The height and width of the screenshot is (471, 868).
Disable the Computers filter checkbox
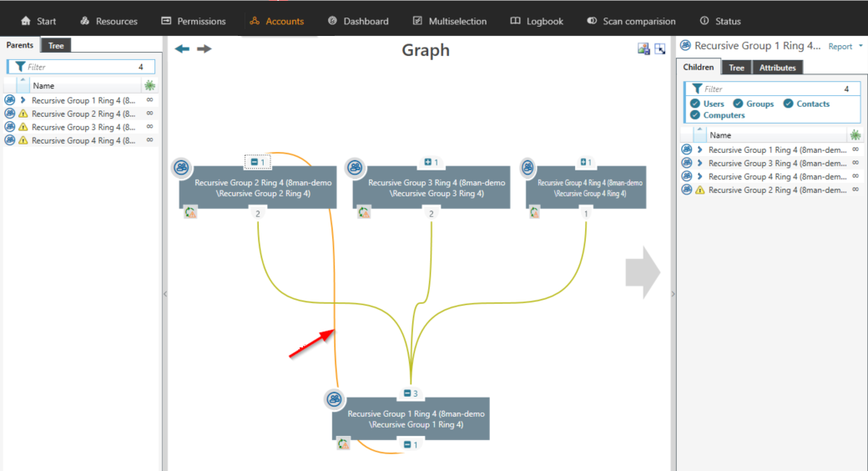point(695,115)
